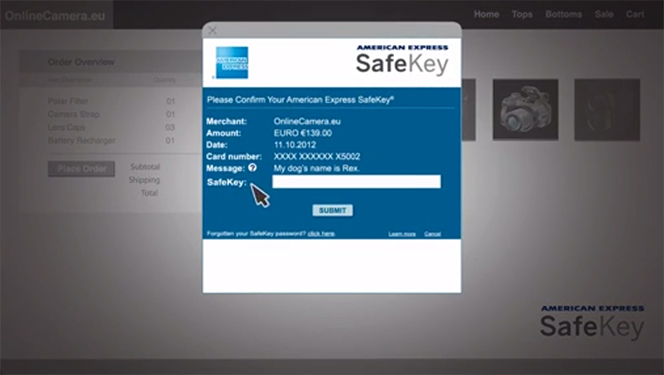Open the Sale menu item

click(604, 14)
